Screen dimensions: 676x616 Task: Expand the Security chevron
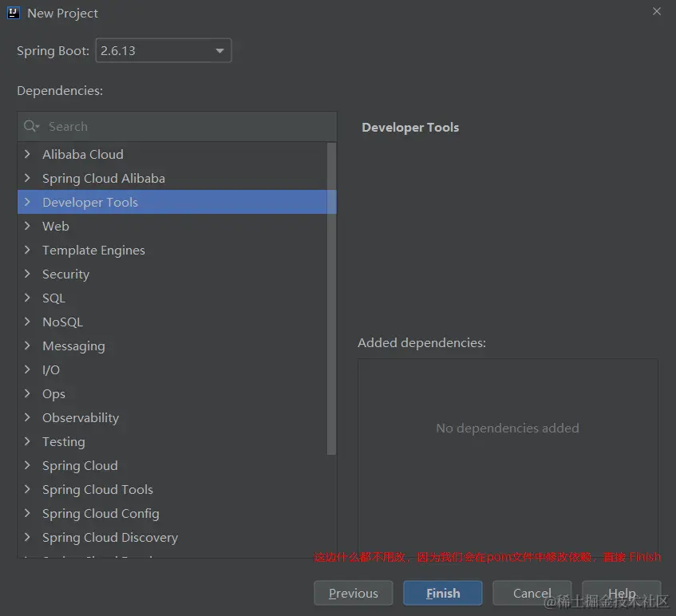[x=27, y=274]
